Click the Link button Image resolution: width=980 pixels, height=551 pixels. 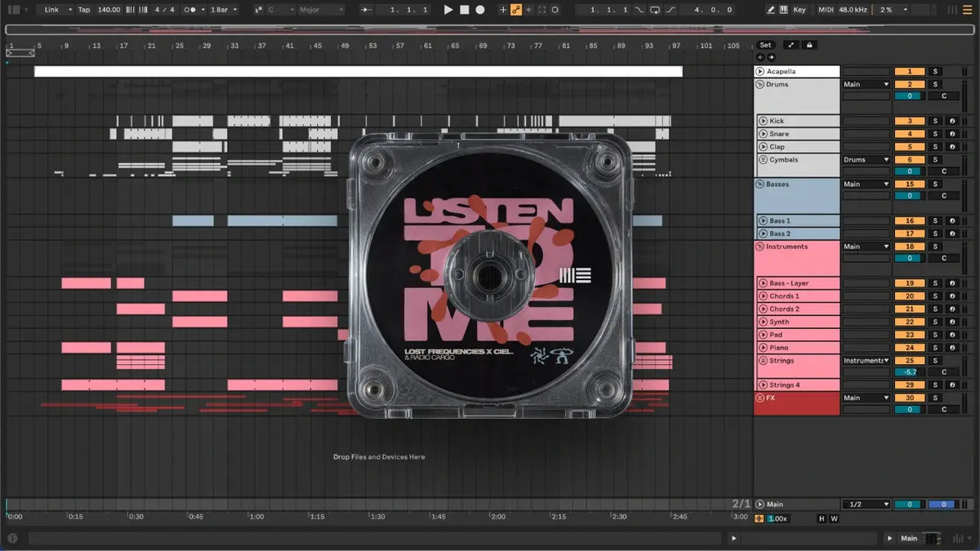[x=52, y=10]
